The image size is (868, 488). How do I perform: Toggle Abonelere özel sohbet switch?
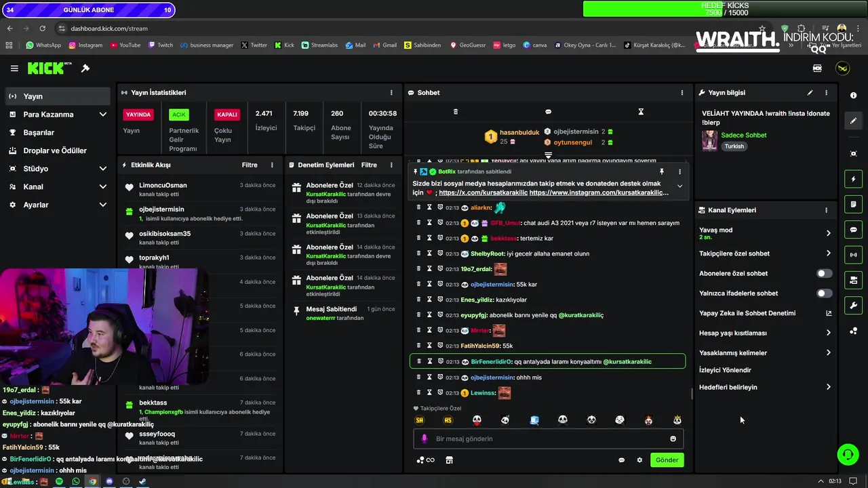pyautogui.click(x=824, y=274)
